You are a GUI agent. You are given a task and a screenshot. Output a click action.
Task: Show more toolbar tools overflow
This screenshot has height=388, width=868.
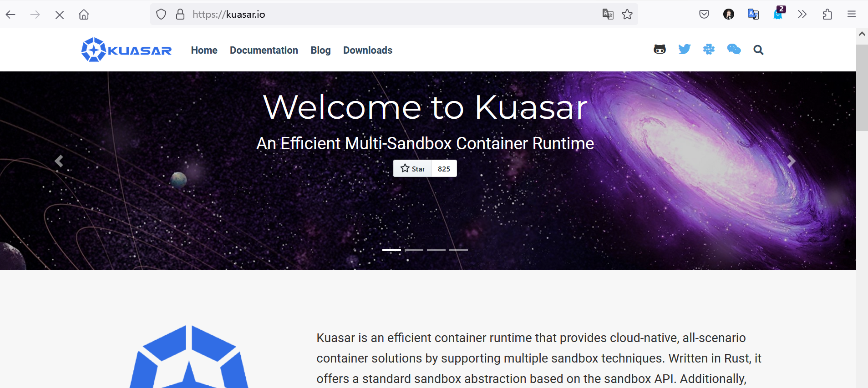[802, 15]
